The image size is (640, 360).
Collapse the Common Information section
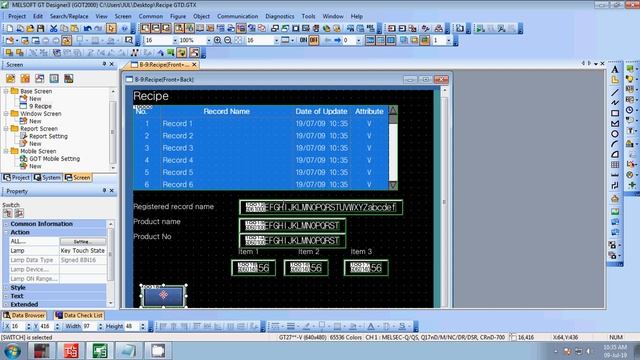click(x=6, y=224)
